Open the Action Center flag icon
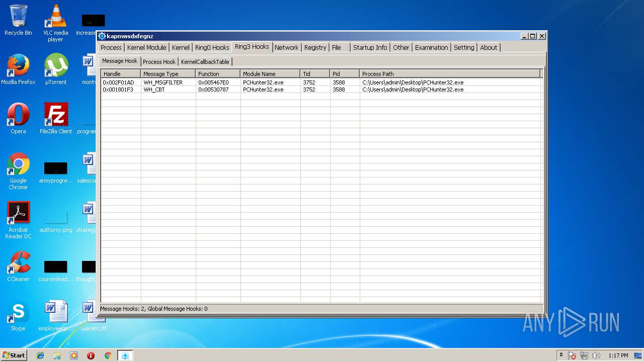This screenshot has width=644, height=362. click(573, 355)
